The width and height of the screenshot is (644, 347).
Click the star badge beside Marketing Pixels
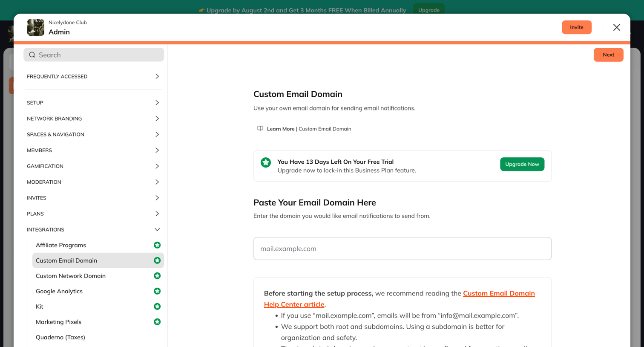[x=157, y=322]
